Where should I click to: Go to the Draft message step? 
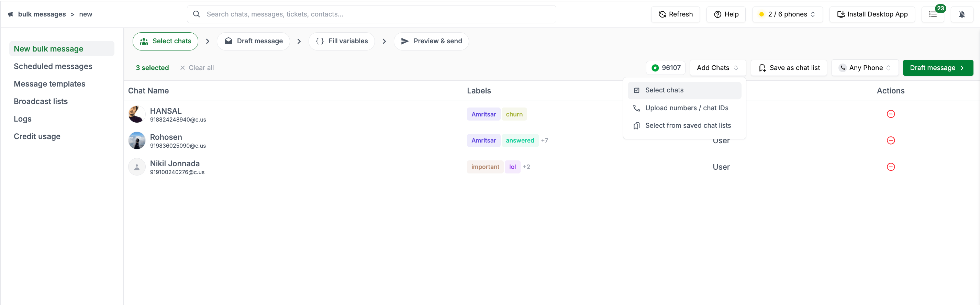click(253, 41)
